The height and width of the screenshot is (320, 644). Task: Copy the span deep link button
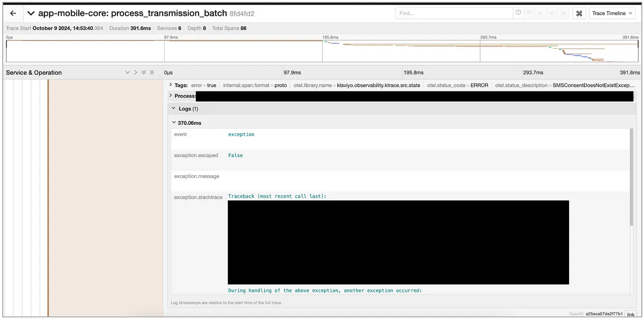[x=631, y=314]
